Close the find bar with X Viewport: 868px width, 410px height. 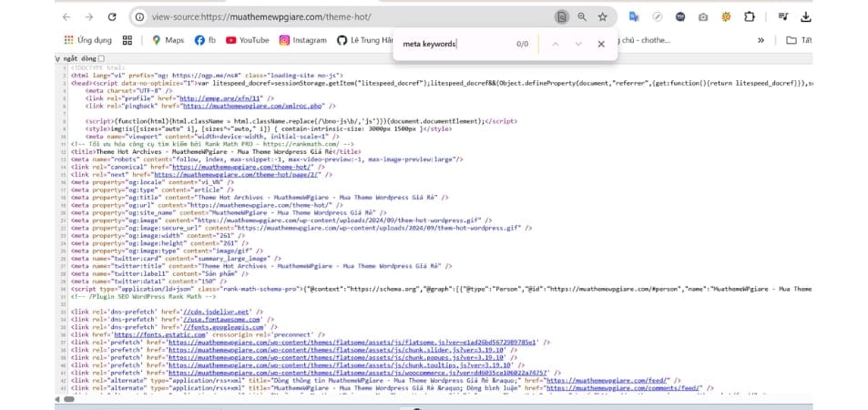point(601,44)
